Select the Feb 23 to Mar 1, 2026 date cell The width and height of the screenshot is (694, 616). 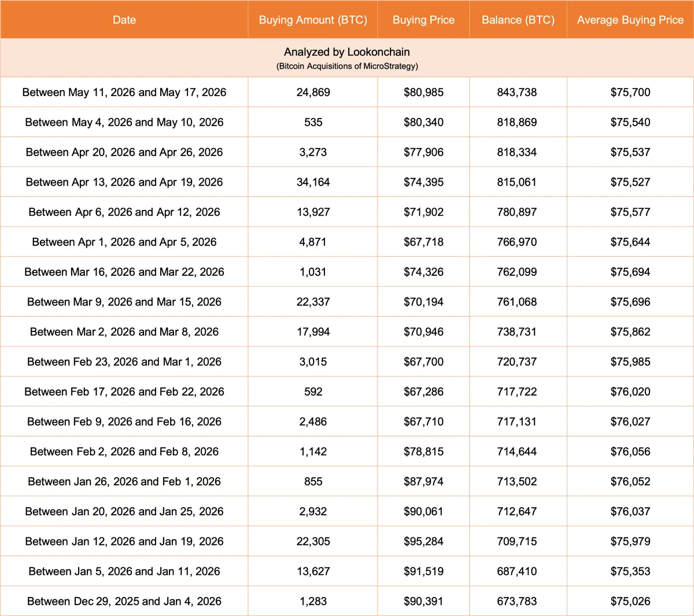[124, 362]
